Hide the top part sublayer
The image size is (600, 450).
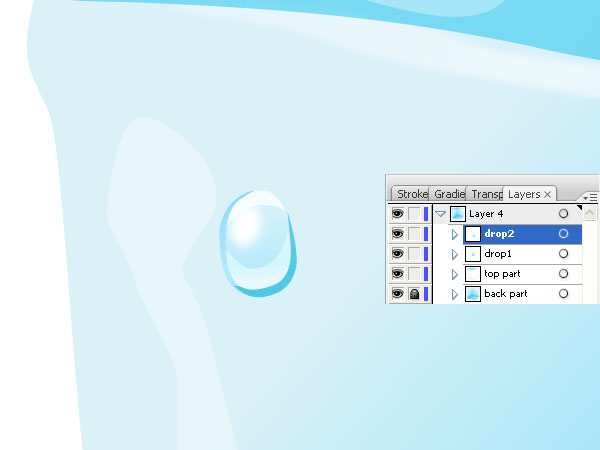pyautogui.click(x=398, y=274)
